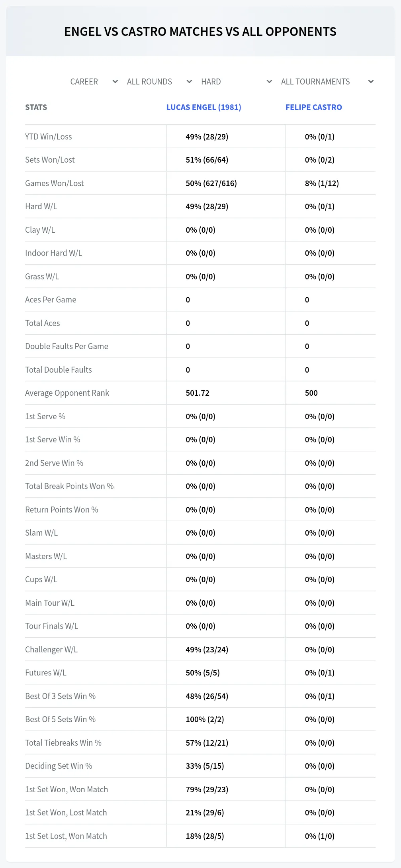
Task: Click Engel's Games Won/Lost value 50% (627/616)
Action: [x=211, y=183]
